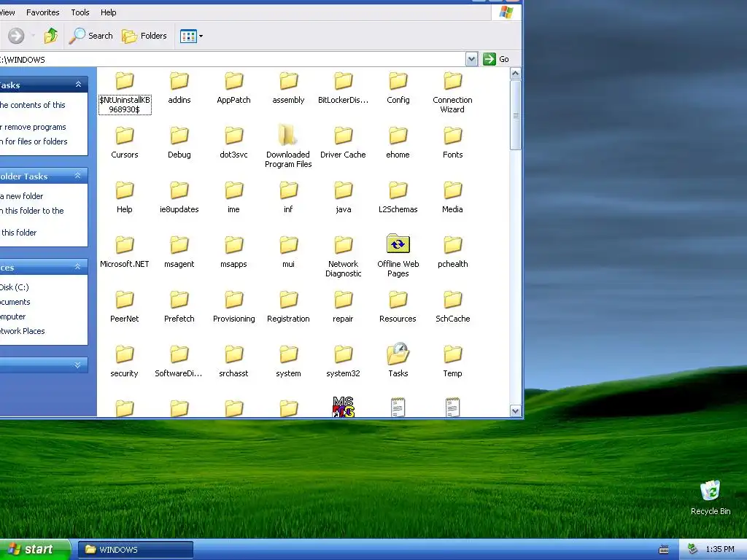Click the Go button
Screen dimensions: 747x560
pyautogui.click(x=496, y=59)
